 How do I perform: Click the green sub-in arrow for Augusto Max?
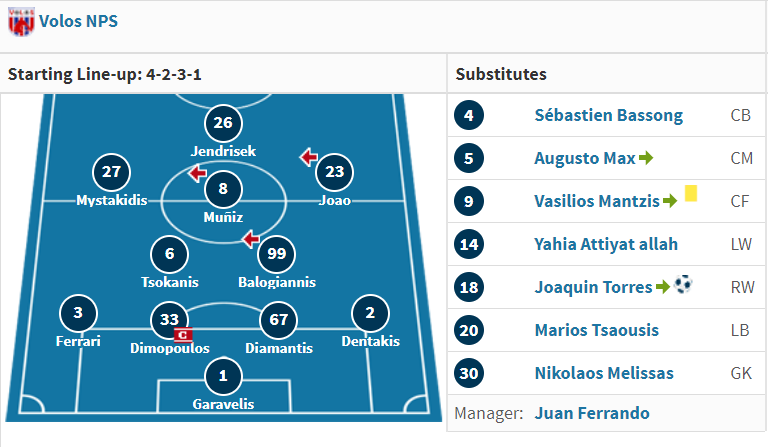(646, 158)
